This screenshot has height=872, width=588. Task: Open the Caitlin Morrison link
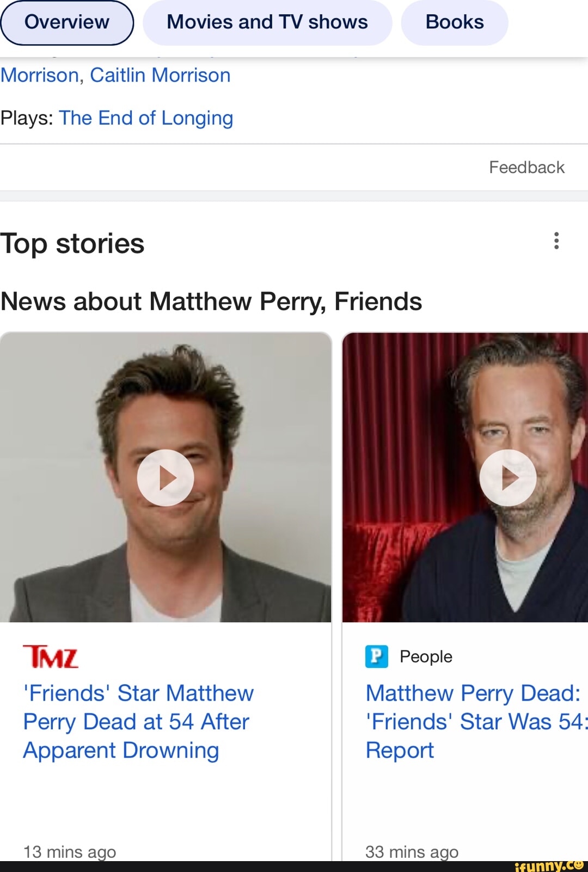coord(160,75)
